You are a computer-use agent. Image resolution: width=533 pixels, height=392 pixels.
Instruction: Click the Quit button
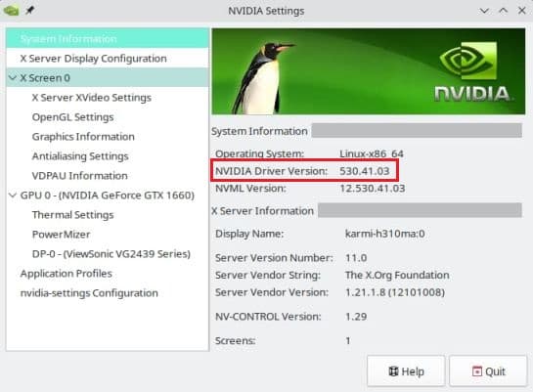(488, 370)
